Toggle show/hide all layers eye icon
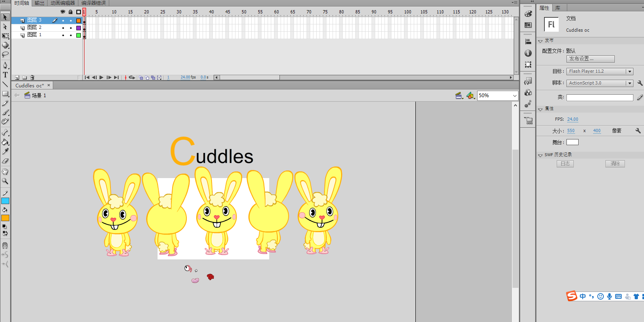 [x=63, y=12]
